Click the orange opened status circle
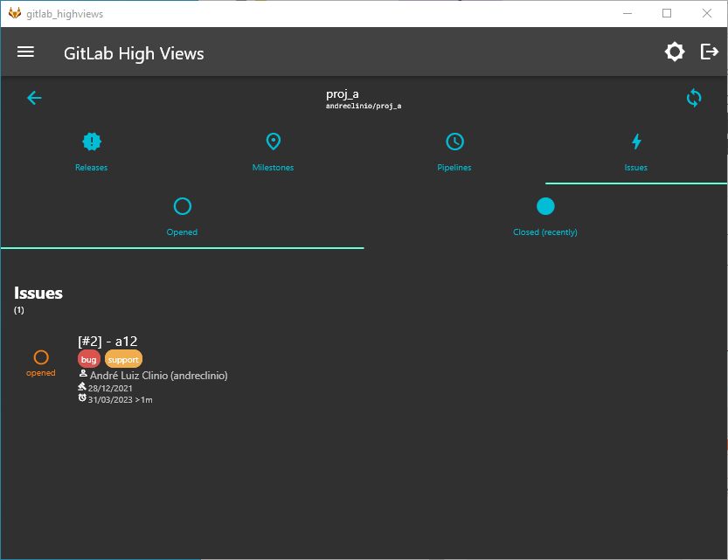The width and height of the screenshot is (728, 560). [41, 357]
